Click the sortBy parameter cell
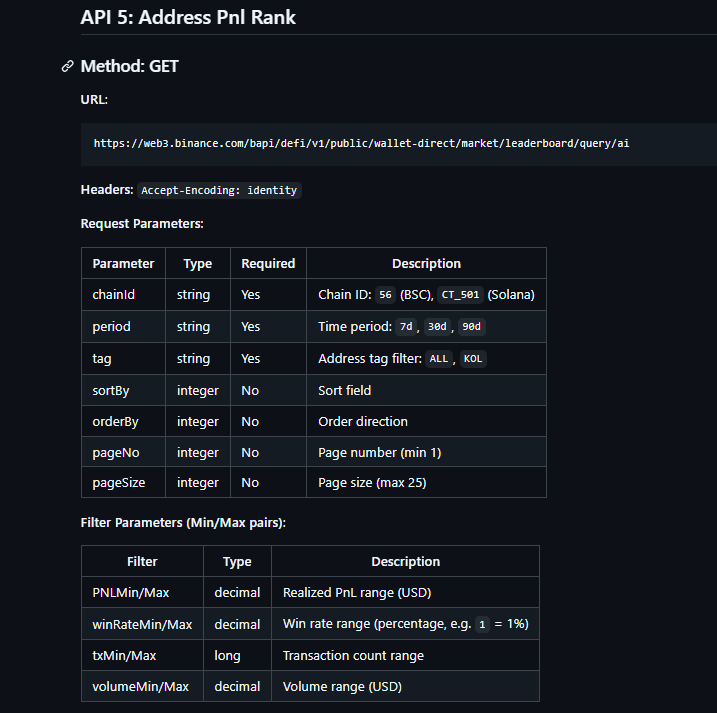 click(123, 390)
